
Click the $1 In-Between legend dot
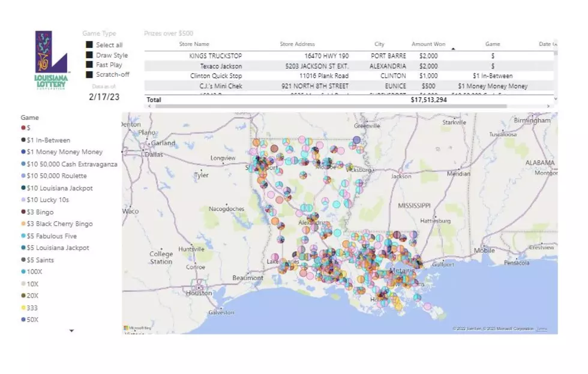coord(23,140)
